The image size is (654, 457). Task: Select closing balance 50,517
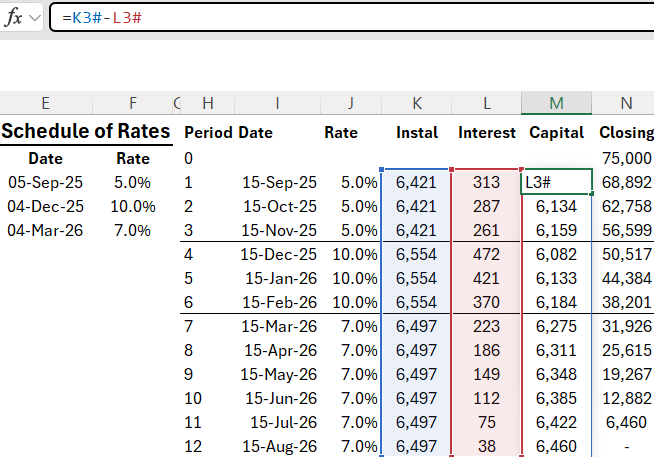click(x=626, y=254)
